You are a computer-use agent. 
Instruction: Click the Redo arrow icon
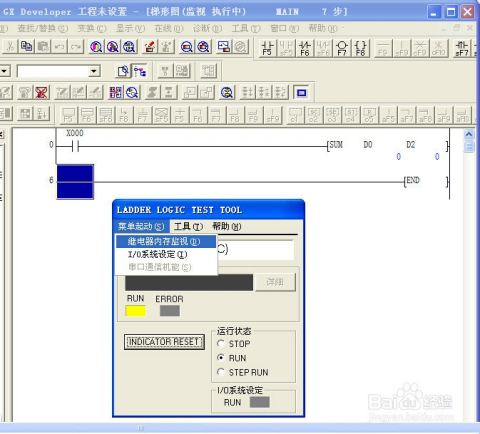point(76,47)
